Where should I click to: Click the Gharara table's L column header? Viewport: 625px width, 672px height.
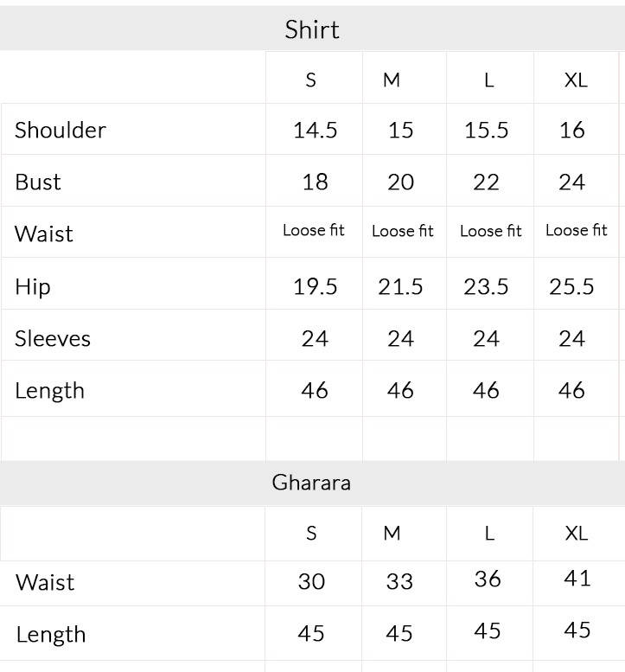[x=489, y=534]
